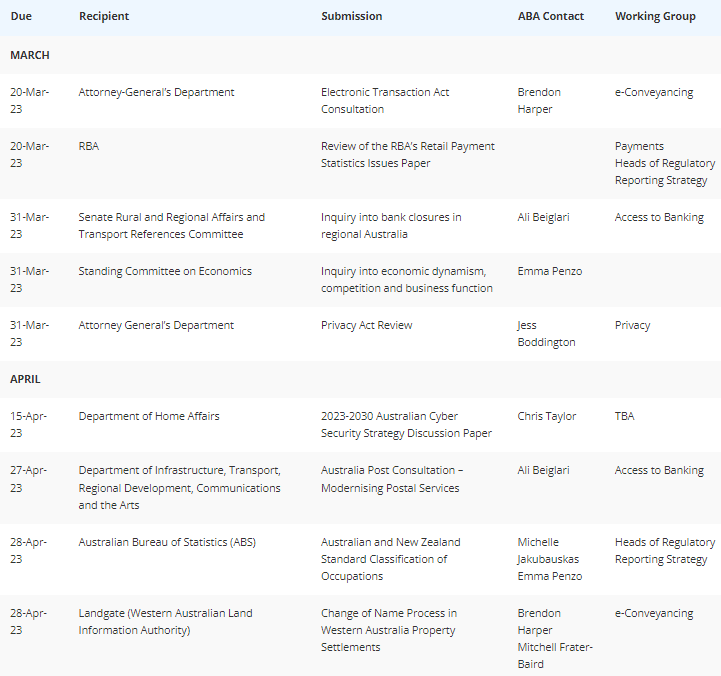Screen dimensions: 721x676
Task: Open Inquiry into bank closures submission
Action: [x=391, y=226]
